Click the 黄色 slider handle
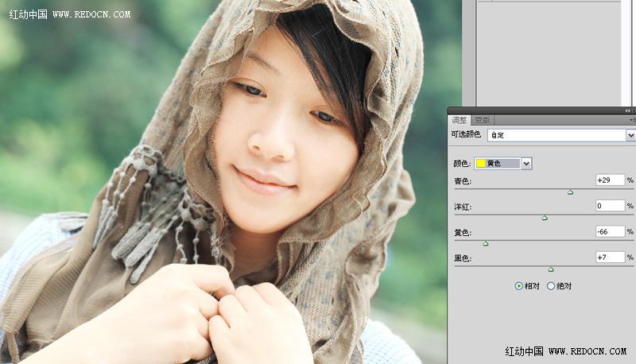Viewport: 636px width, 364px height. click(x=486, y=244)
